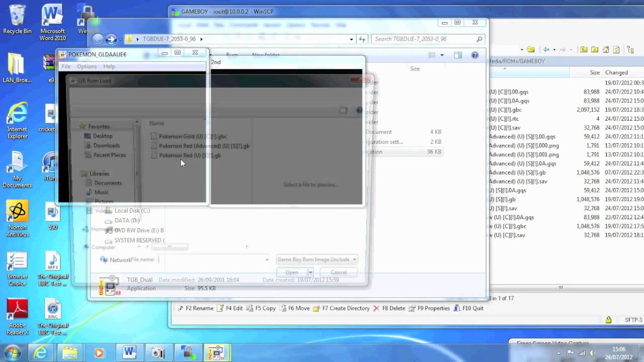Show the Explorer preview pane
The width and height of the screenshot is (644, 362).
(x=457, y=55)
